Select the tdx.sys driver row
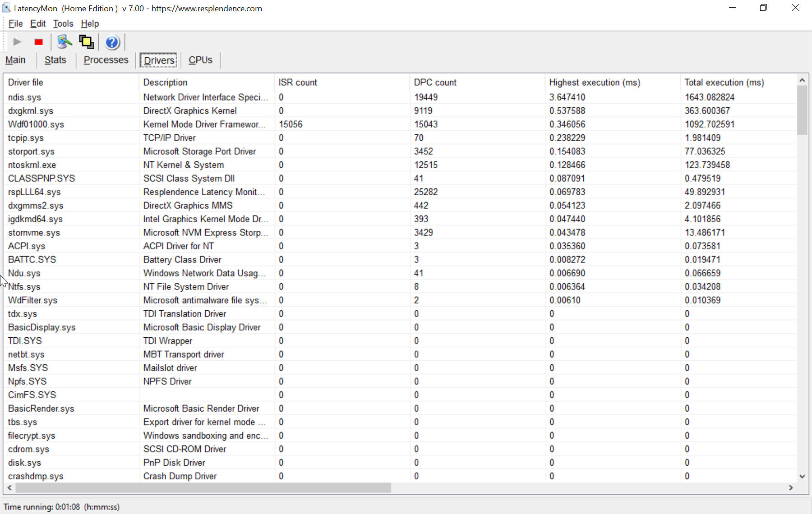The height and width of the screenshot is (514, 812). [400, 314]
